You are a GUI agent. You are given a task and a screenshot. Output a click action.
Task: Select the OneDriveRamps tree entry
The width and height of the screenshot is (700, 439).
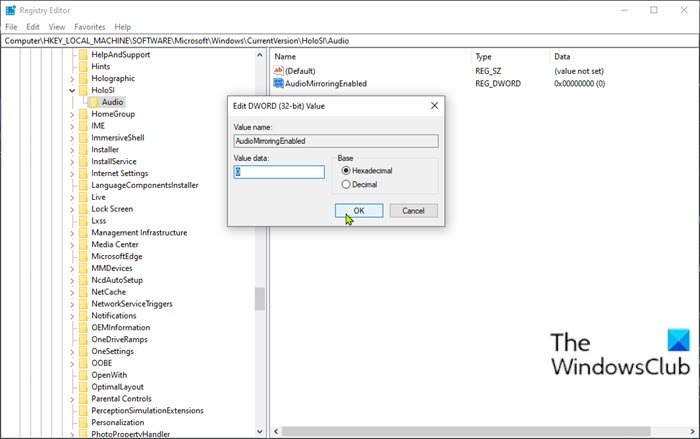pos(119,339)
